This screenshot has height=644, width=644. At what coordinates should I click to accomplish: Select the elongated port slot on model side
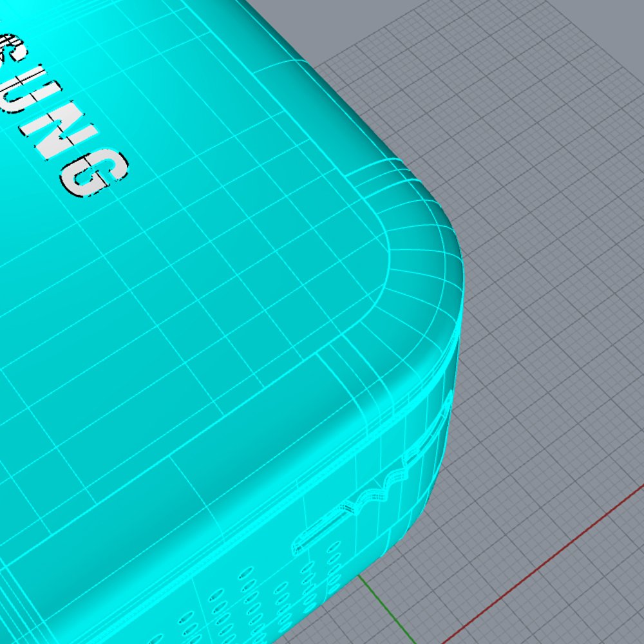pos(324,530)
